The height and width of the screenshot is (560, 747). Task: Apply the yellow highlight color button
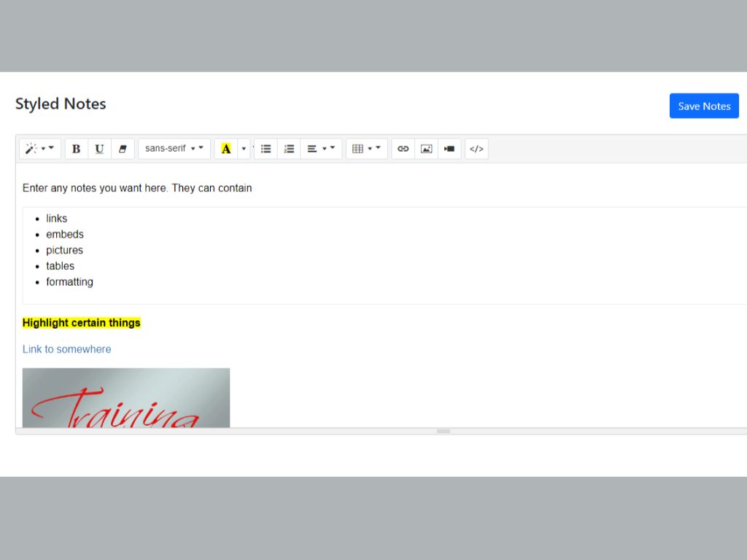coord(226,149)
